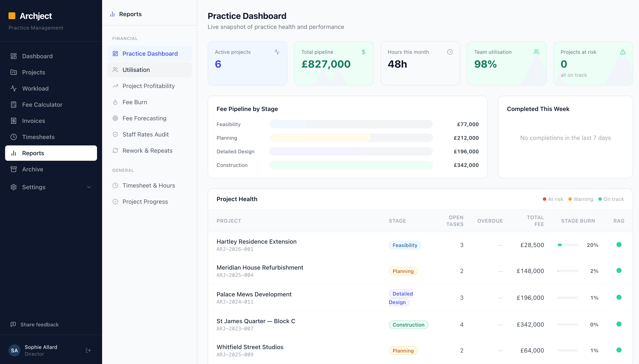Click the Workload activity icon
639x364 pixels.
[x=13, y=88]
